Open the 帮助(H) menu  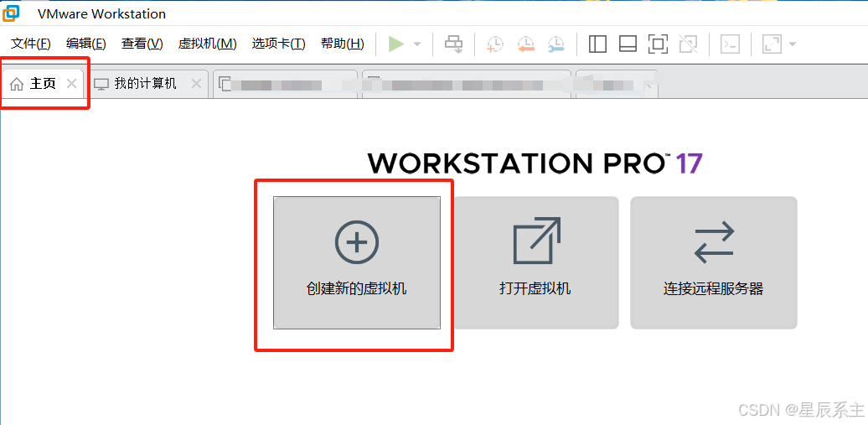click(x=342, y=44)
